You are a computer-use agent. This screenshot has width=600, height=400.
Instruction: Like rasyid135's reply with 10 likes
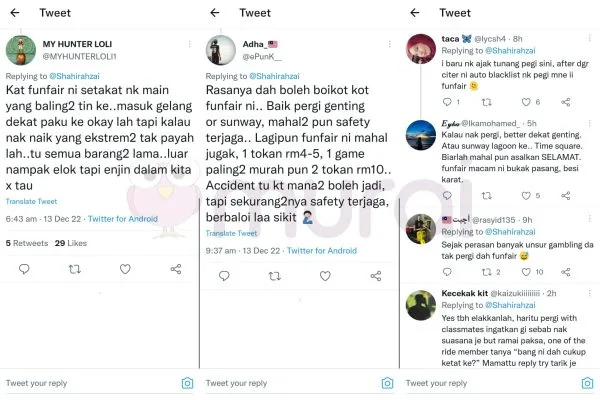(526, 272)
